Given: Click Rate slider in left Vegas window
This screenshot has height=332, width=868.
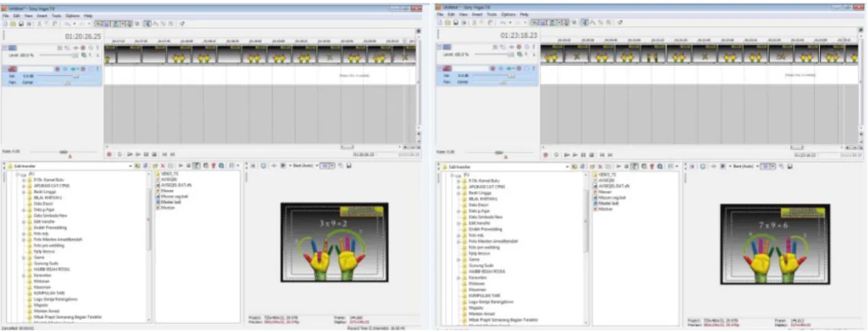Looking at the screenshot, I should tap(63, 152).
